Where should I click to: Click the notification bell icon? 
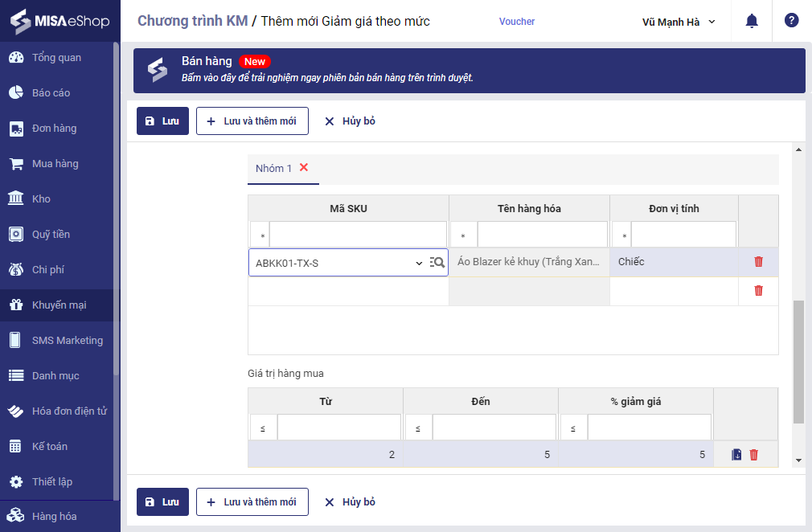752,21
